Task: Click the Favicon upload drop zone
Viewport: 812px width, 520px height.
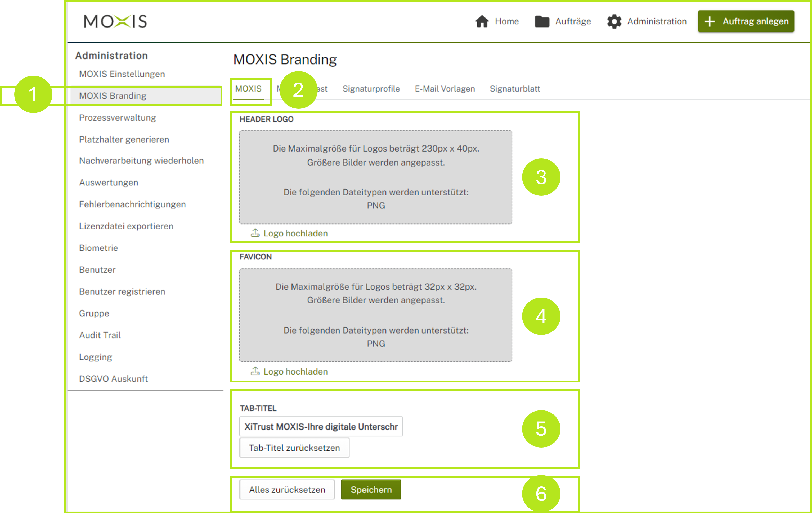Action: [375, 315]
